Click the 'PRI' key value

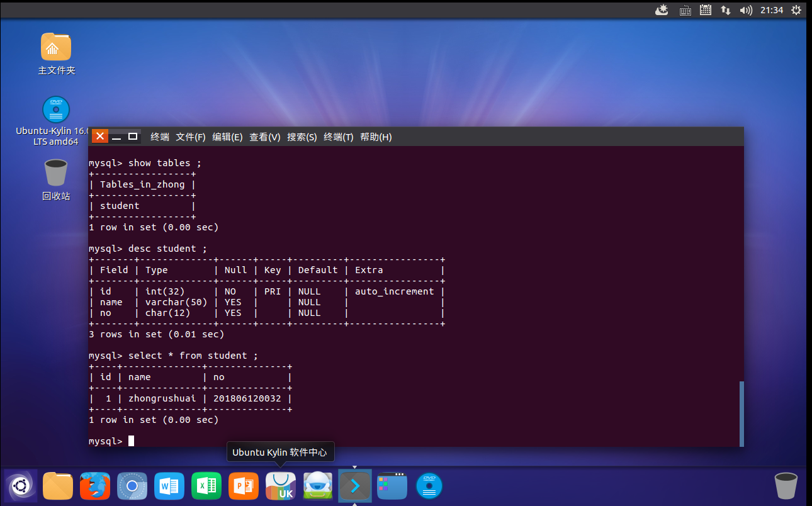pyautogui.click(x=273, y=291)
